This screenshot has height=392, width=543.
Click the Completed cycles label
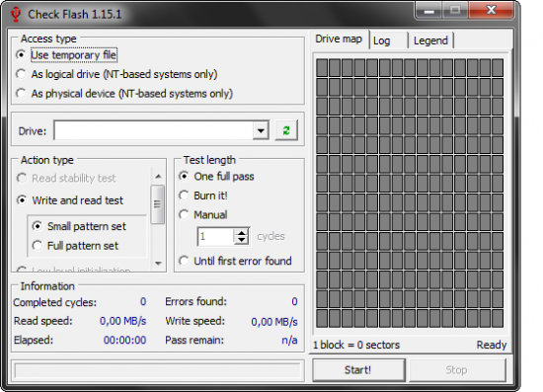tap(54, 302)
